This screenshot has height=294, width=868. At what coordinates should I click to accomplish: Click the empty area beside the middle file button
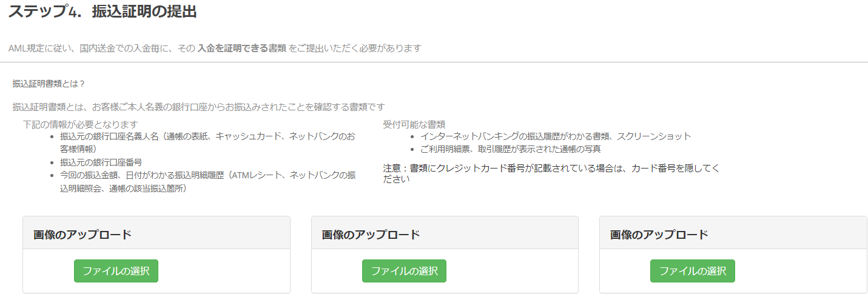[510, 271]
